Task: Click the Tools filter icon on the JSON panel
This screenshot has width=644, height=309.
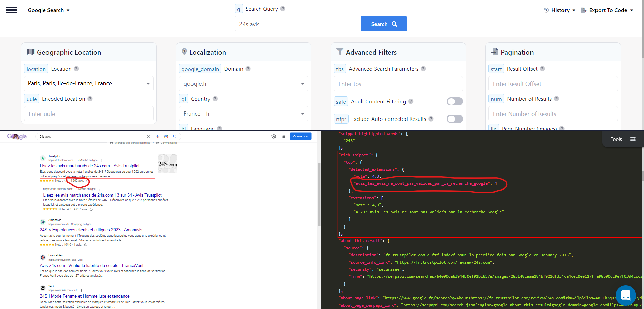Action: click(x=633, y=139)
